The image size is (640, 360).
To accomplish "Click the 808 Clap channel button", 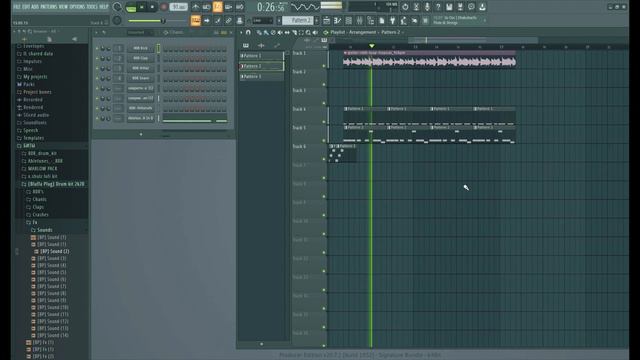I will point(140,58).
